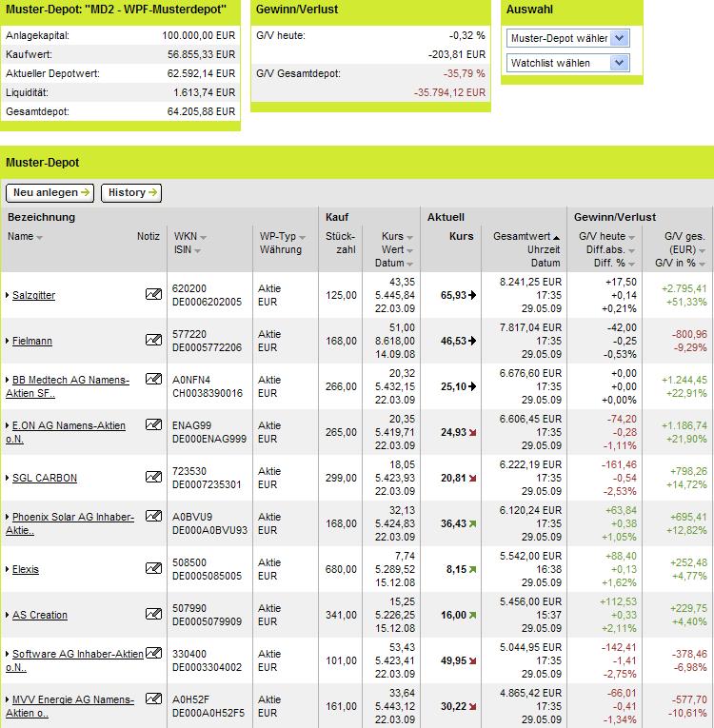Click green up arrow beside Phoenix Solar 36,43
Screen dimensions: 714x728
tap(473, 523)
